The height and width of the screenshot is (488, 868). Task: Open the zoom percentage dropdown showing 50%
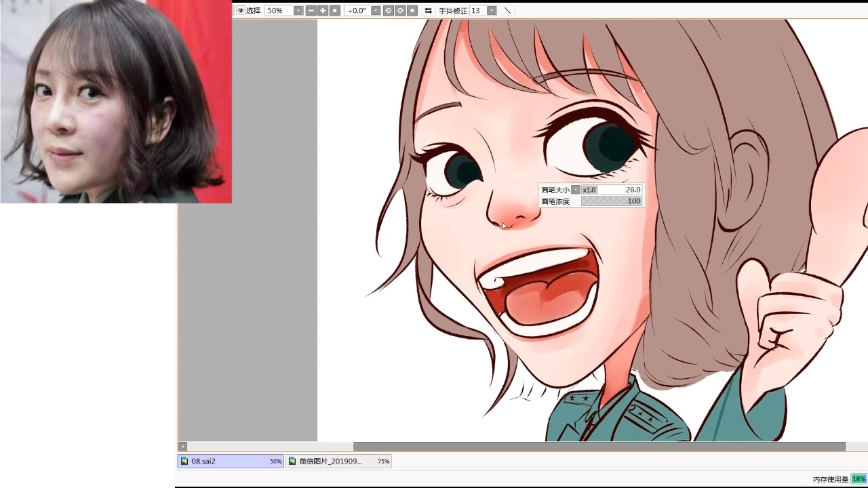[x=298, y=11]
